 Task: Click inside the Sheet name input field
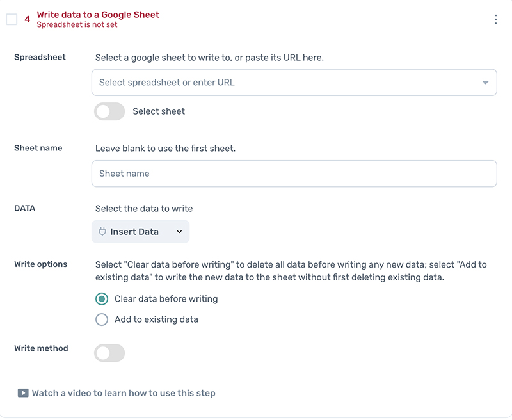(x=294, y=173)
